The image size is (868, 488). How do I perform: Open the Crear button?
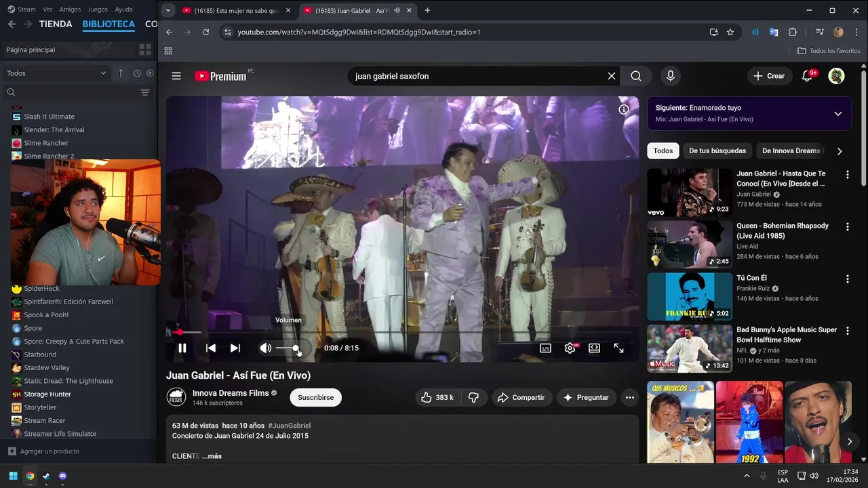(x=769, y=76)
